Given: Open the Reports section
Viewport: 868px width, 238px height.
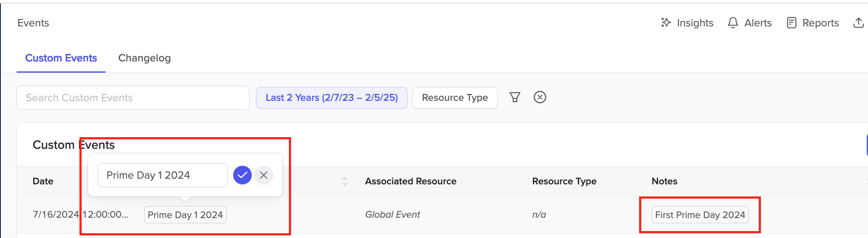Looking at the screenshot, I should [813, 23].
